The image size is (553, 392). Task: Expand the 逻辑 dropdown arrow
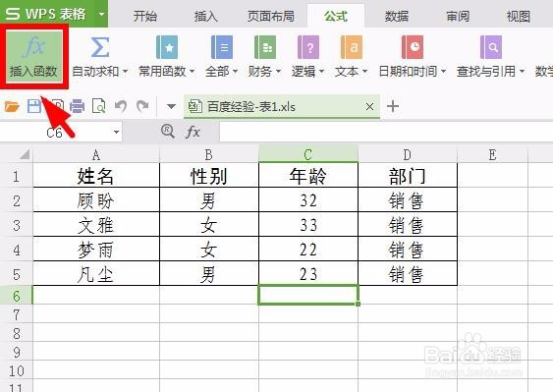tap(321, 72)
